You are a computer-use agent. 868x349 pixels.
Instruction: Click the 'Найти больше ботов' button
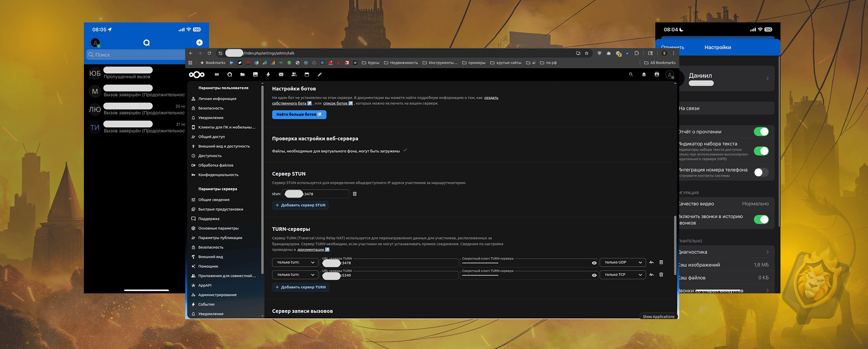point(299,115)
